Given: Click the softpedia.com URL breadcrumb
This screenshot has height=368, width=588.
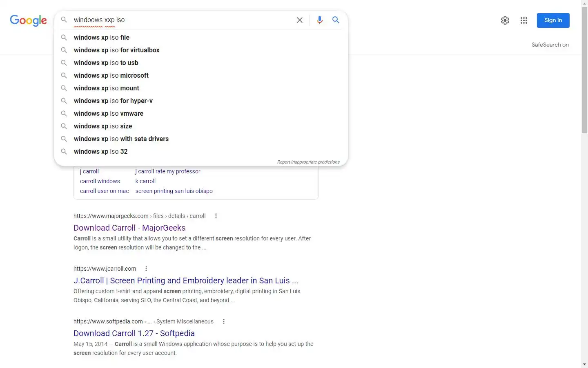Looking at the screenshot, I should click(143, 321).
